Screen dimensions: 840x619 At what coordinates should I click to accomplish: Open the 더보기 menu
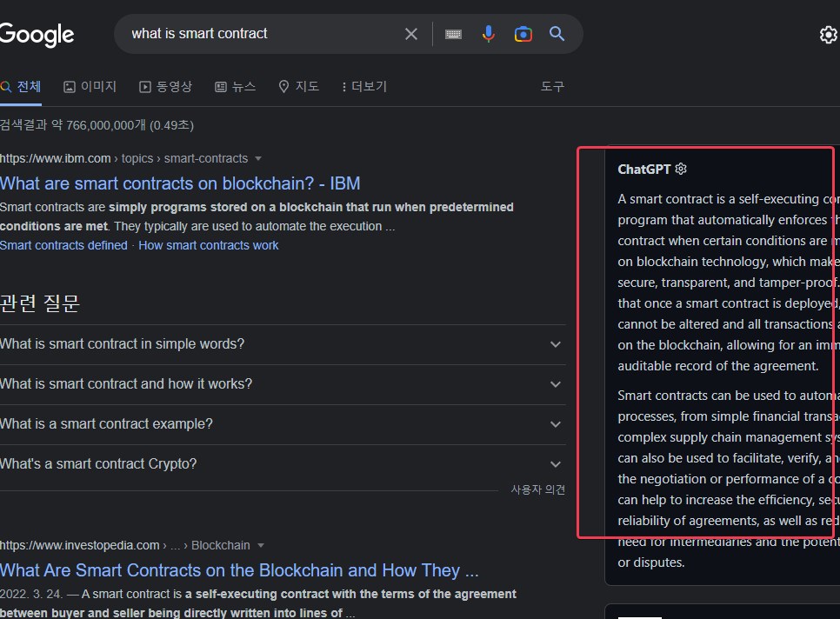click(364, 87)
